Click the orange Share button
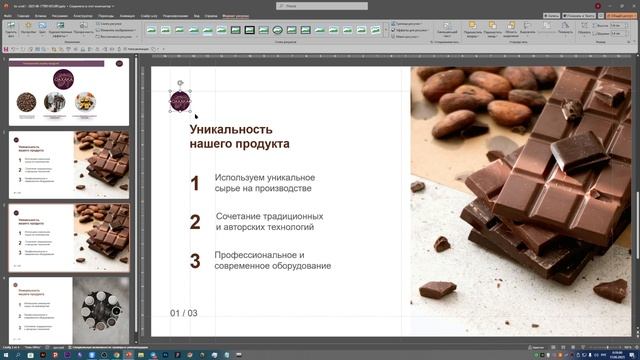640x360 pixels. 621,16
